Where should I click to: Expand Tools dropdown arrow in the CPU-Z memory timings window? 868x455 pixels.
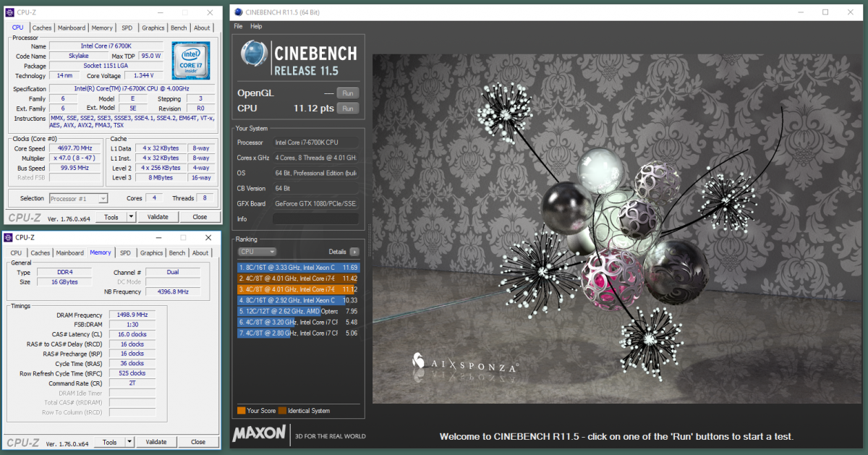[129, 442]
